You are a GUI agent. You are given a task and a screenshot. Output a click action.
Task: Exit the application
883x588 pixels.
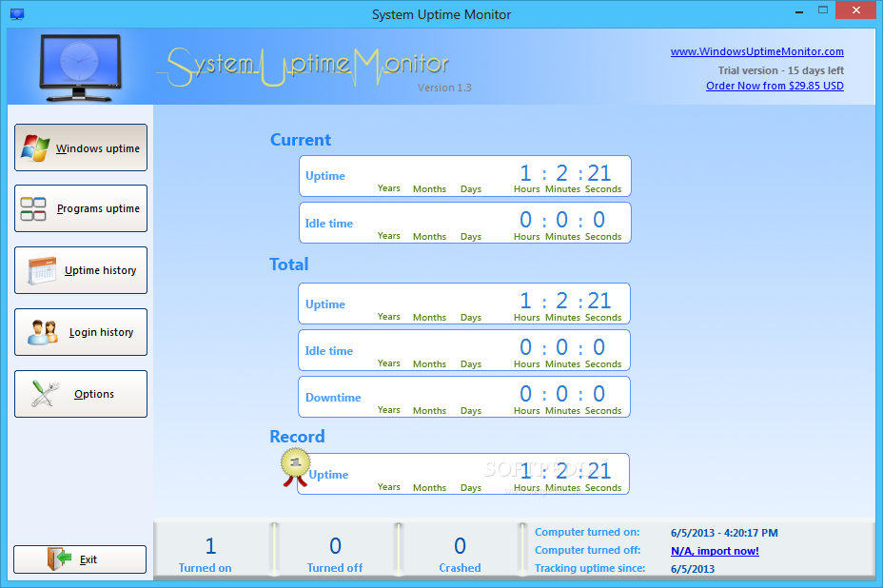point(80,559)
